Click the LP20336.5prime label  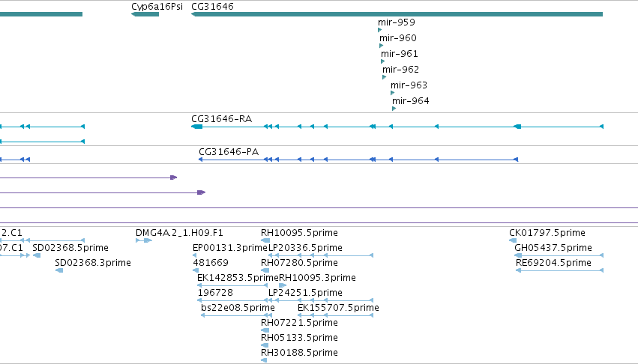[x=306, y=248]
